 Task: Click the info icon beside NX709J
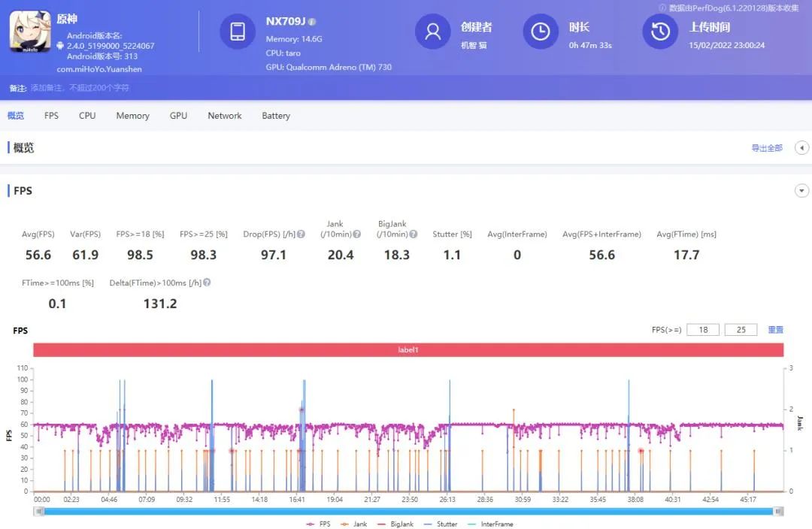pyautogui.click(x=312, y=22)
